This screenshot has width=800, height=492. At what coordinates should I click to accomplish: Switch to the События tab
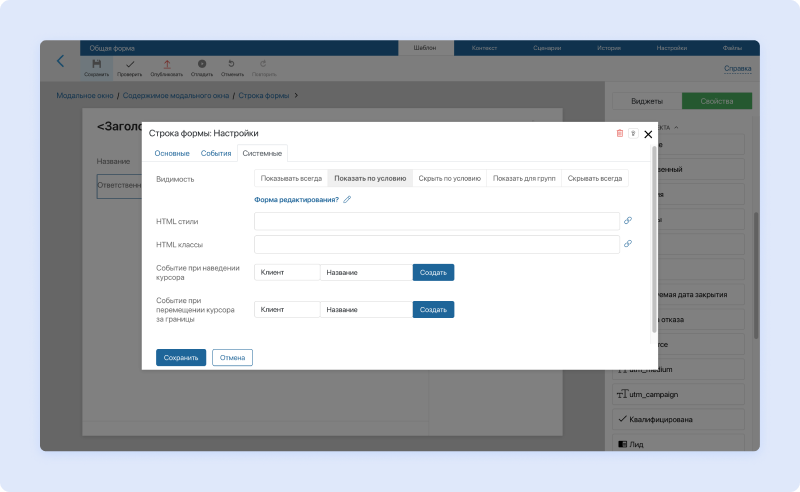pyautogui.click(x=216, y=153)
